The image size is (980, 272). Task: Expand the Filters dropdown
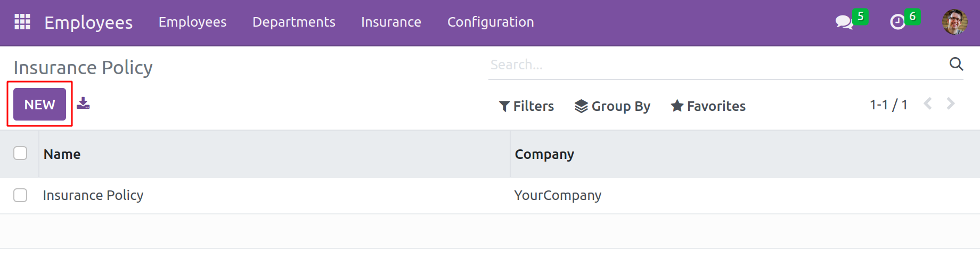pyautogui.click(x=526, y=106)
